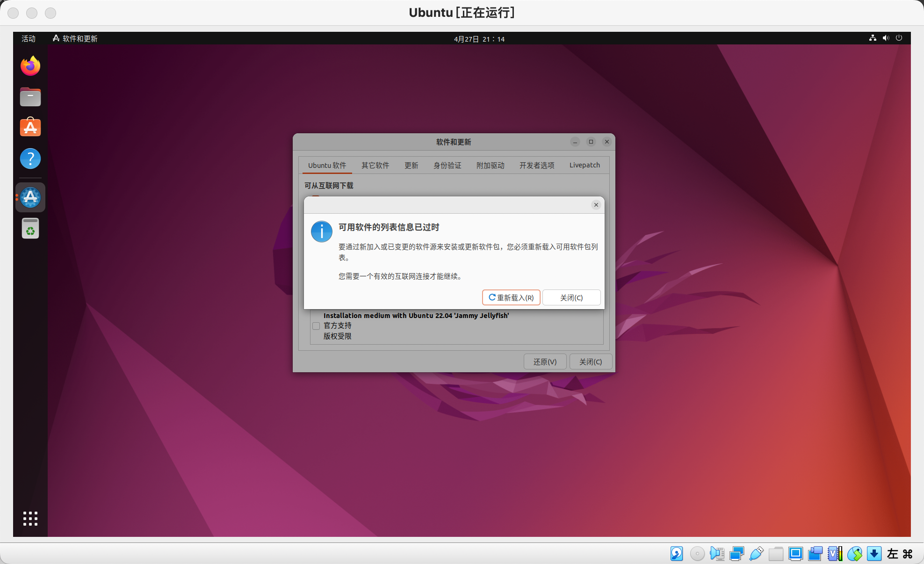Show Applications grid at dock bottom

(x=30, y=518)
